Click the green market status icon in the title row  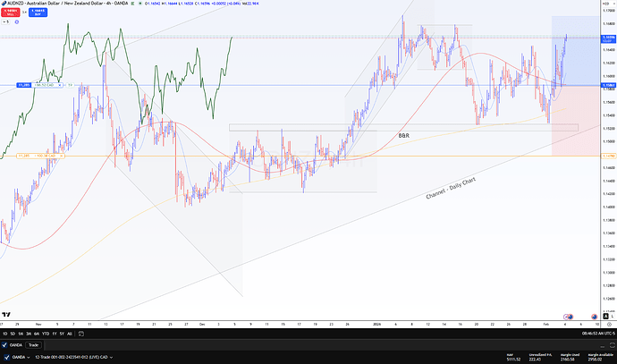click(132, 4)
